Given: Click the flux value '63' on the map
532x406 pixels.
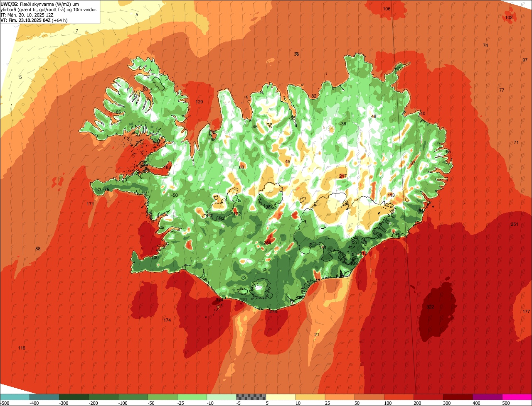Looking at the screenshot, I should 241,167.
